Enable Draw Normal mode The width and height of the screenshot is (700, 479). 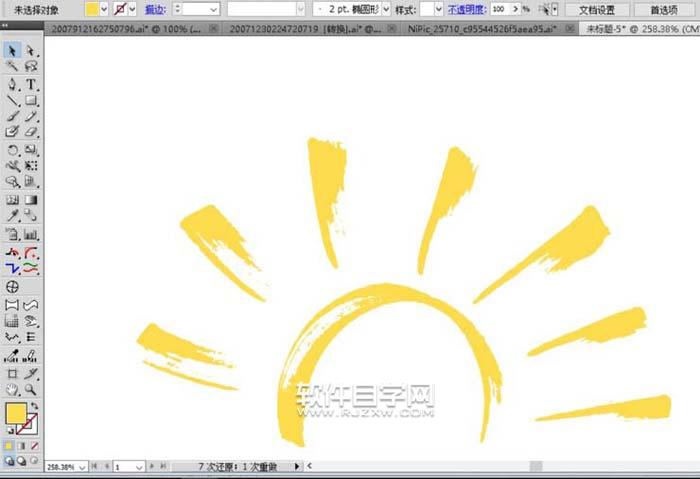9,461
